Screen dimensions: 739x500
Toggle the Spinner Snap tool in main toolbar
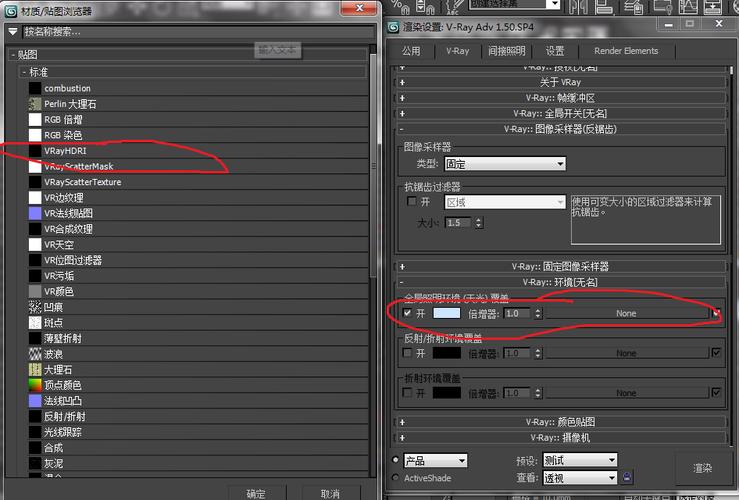(426, 6)
